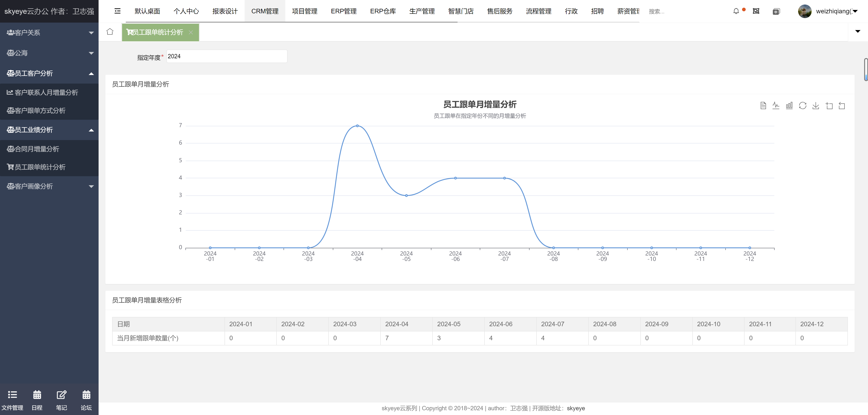Go to the home tab icon
Screen dimensions: 868x415
(110, 32)
